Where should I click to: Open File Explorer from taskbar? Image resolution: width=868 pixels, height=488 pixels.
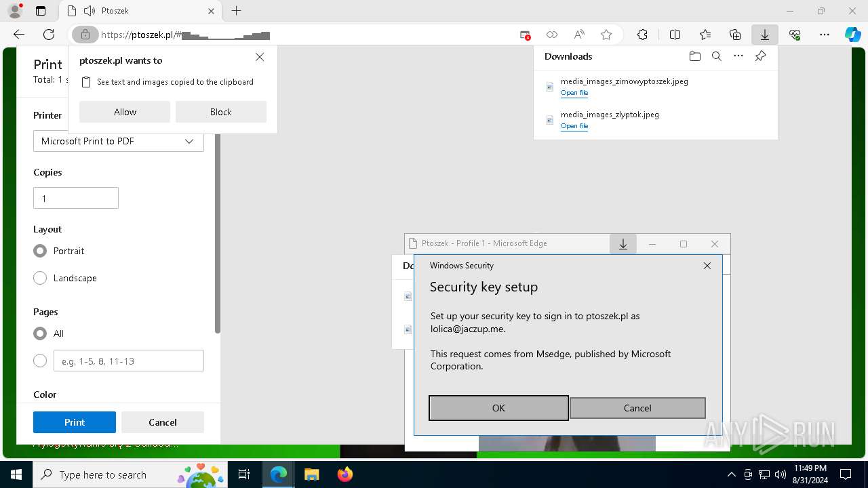tap(311, 474)
